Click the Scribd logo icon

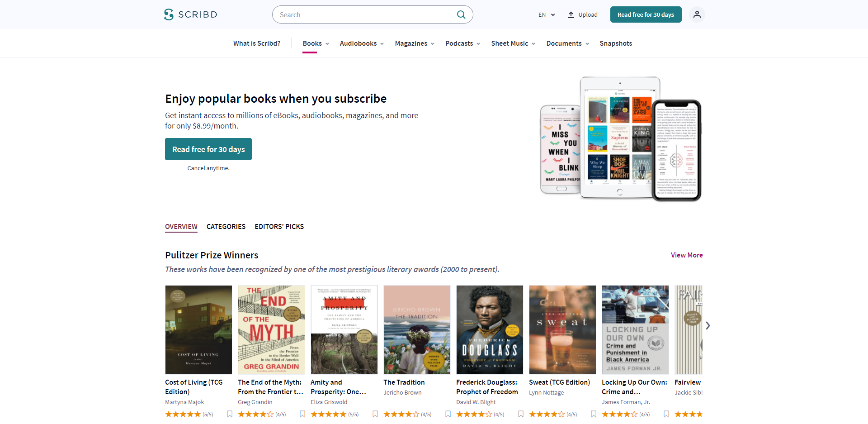[169, 14]
